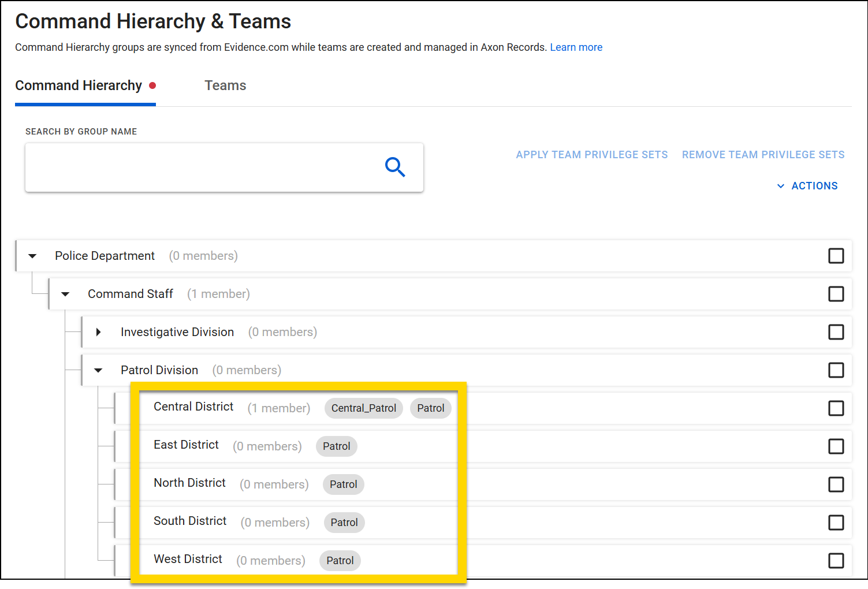Viewport: 868px width, 589px height.
Task: Click the Patrol tag on North District
Action: pos(343,484)
